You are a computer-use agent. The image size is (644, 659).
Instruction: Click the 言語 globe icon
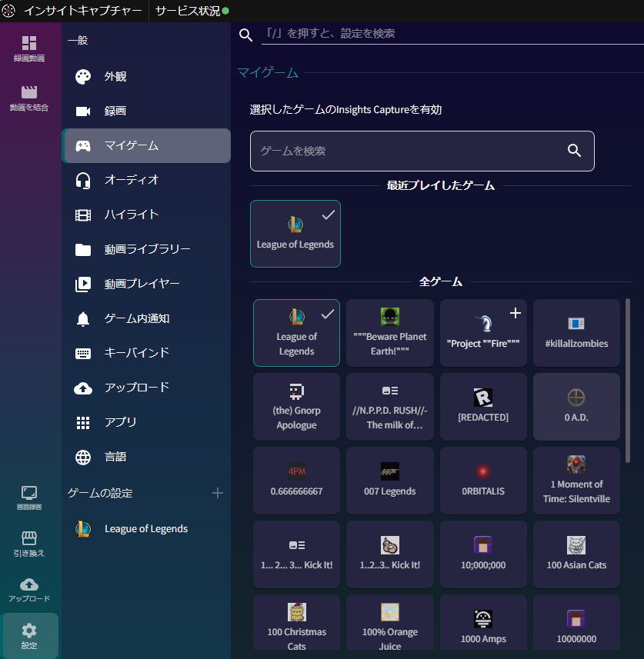[x=83, y=458]
